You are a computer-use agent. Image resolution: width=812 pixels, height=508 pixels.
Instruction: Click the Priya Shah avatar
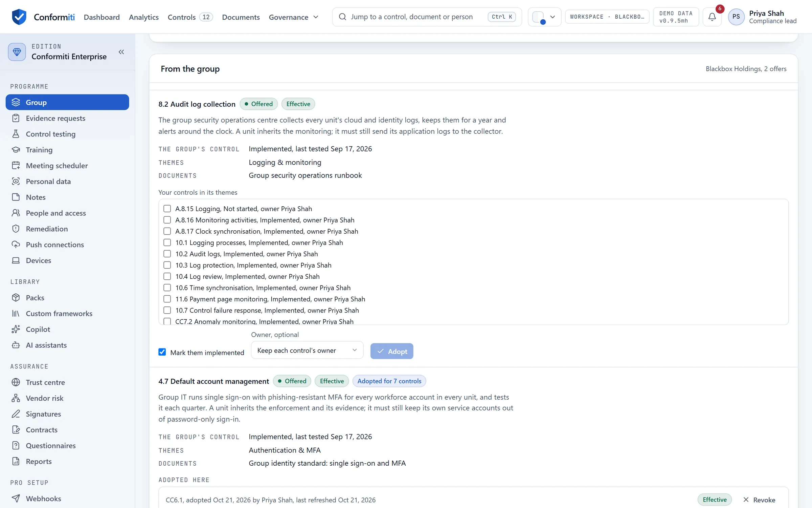tap(736, 17)
